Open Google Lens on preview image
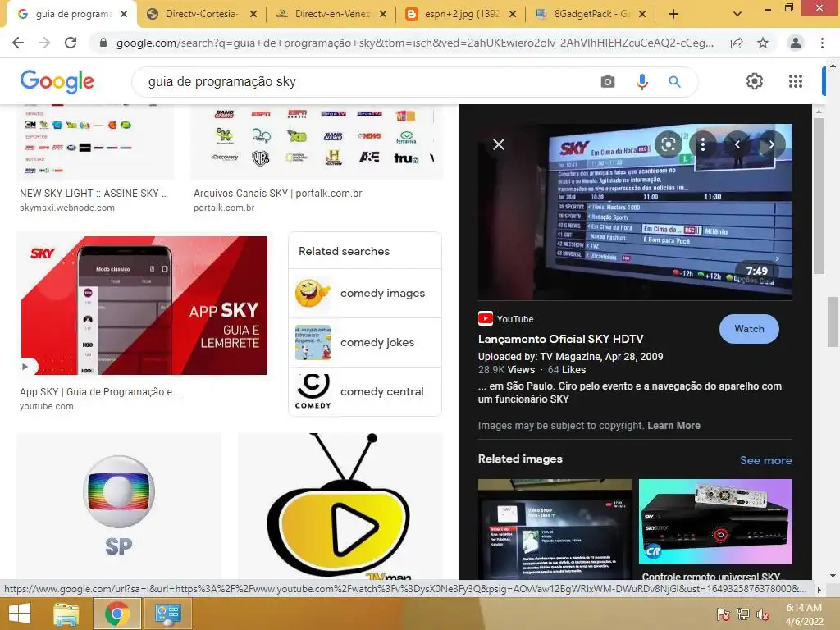The width and height of the screenshot is (840, 630). (x=669, y=144)
